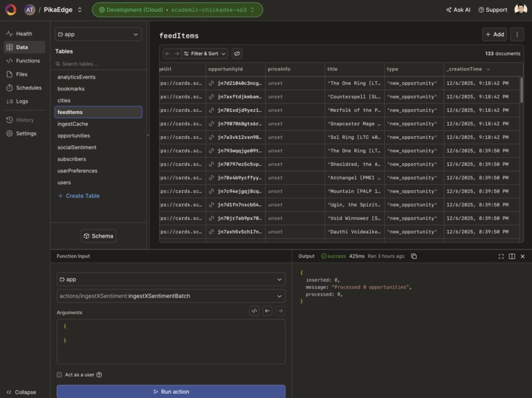532x398 pixels.
Task: Open the user profile avatar
Action: [x=520, y=10]
